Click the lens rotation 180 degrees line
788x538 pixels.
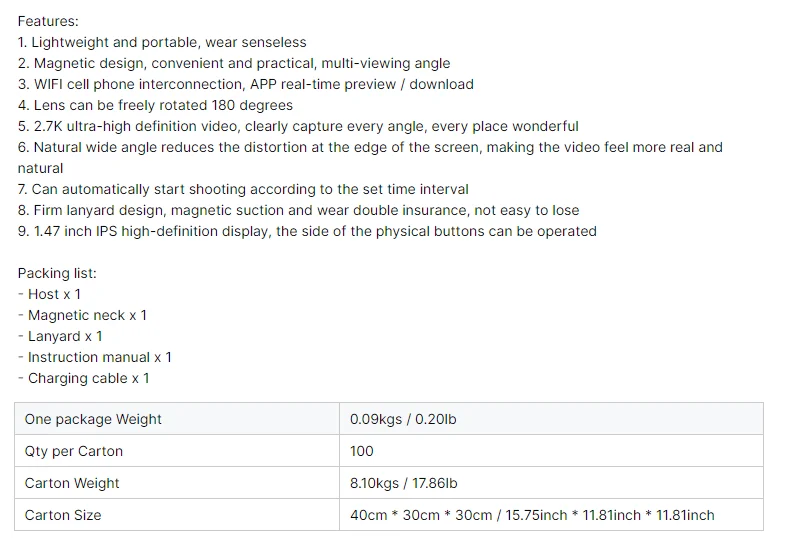(x=155, y=105)
